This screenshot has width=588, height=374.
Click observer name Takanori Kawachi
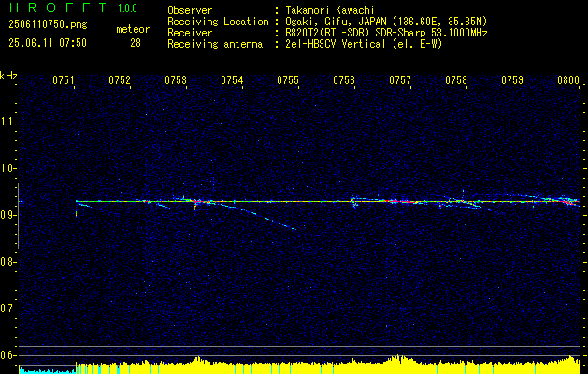coord(330,10)
